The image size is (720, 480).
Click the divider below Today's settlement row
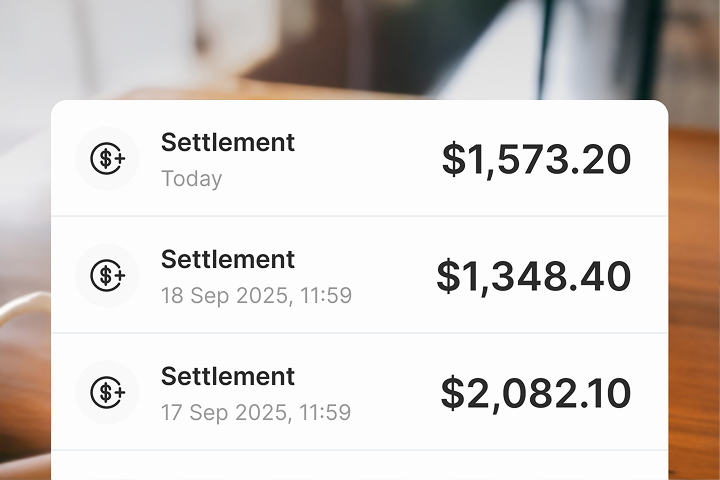(x=360, y=216)
